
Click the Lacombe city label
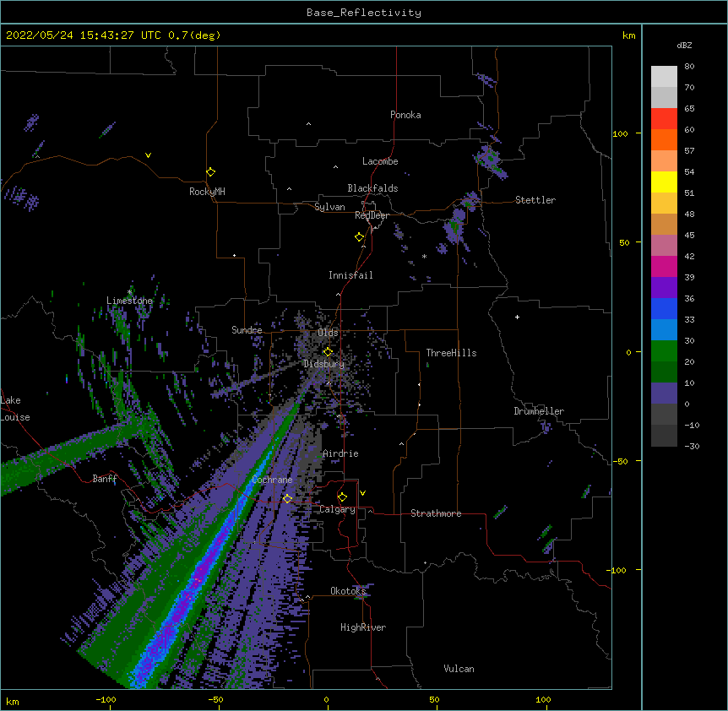380,161
